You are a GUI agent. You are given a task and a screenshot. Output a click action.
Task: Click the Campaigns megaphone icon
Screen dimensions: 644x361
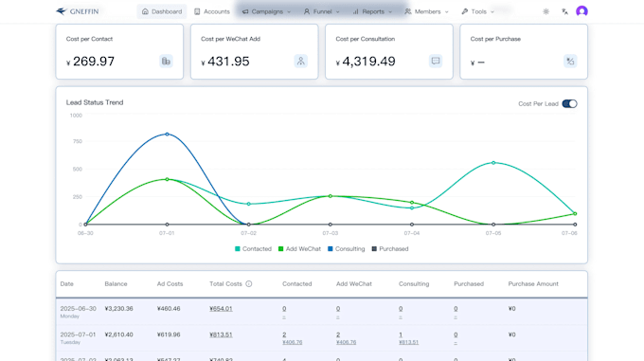[x=245, y=11]
